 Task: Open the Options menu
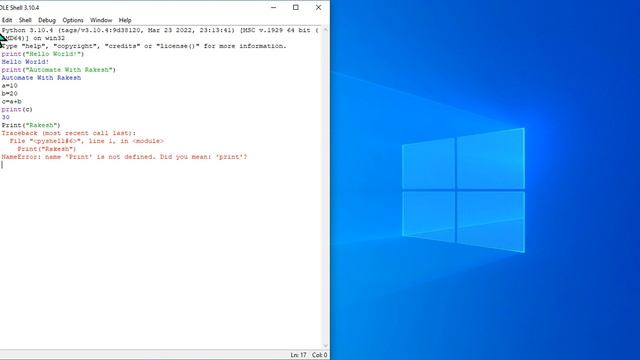[73, 20]
